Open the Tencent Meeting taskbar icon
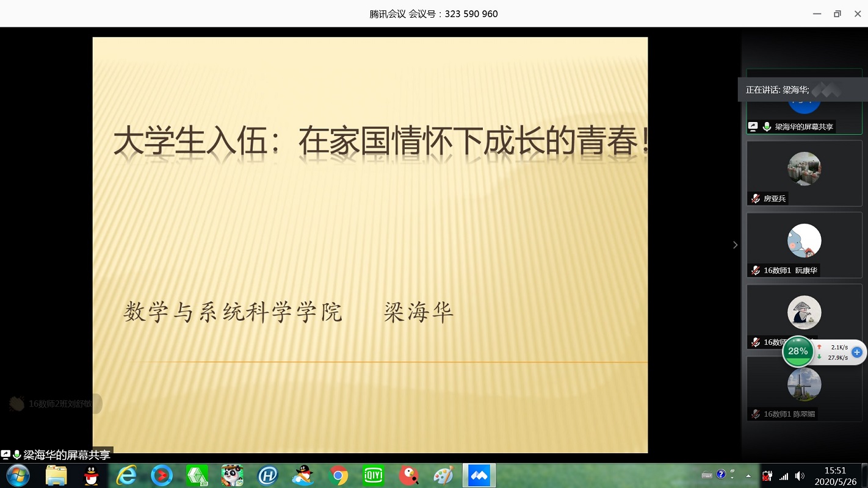 [479, 476]
